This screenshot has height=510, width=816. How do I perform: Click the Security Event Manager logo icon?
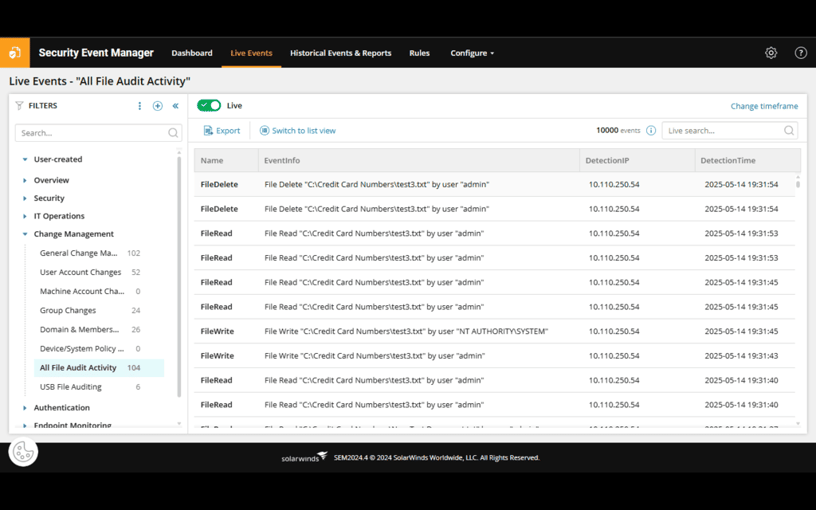15,53
